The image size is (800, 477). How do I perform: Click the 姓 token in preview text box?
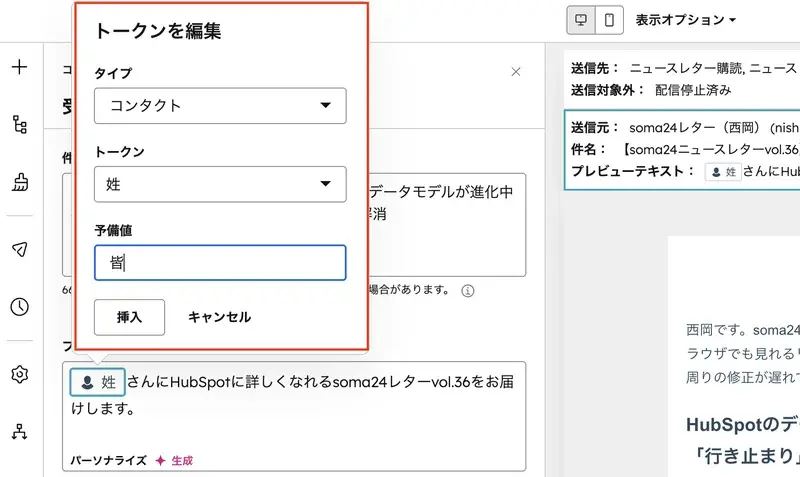pos(97,382)
